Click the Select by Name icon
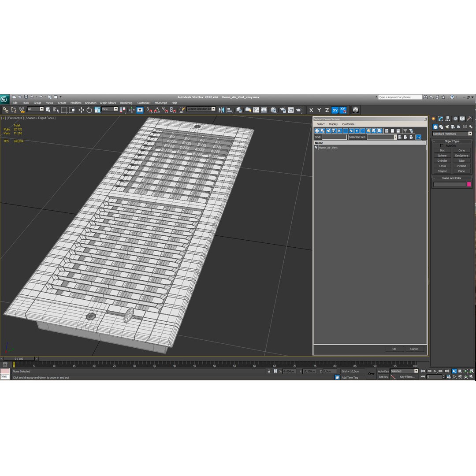The height and width of the screenshot is (476, 476). (56, 110)
